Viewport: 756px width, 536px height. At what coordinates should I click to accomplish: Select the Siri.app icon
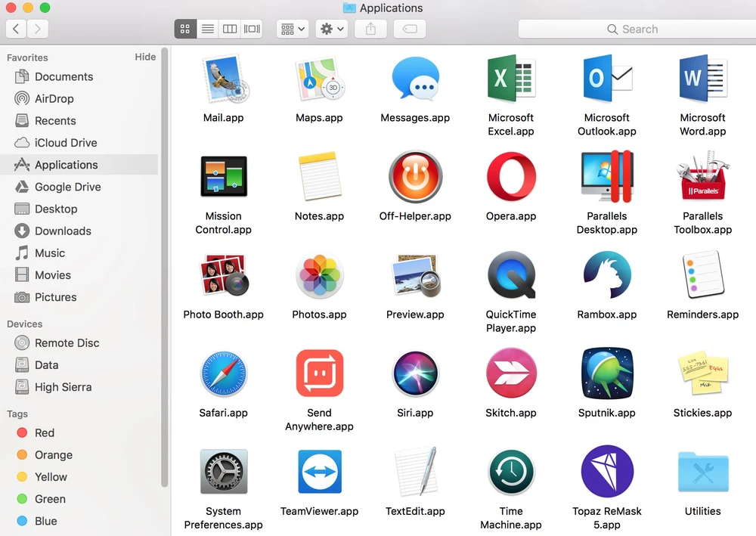[x=415, y=374]
